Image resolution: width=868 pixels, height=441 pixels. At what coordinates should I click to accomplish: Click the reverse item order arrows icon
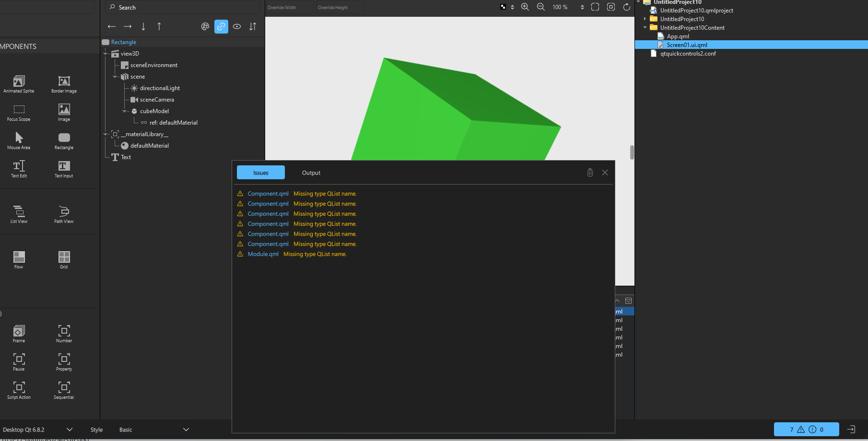pyautogui.click(x=253, y=26)
